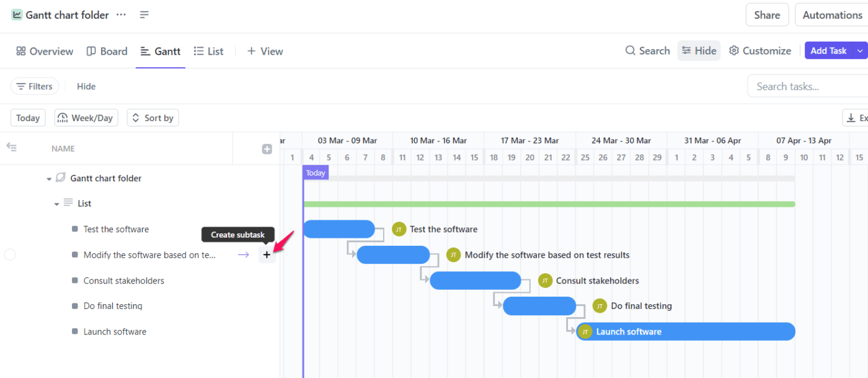The height and width of the screenshot is (378, 868).
Task: Open Automations
Action: (832, 15)
